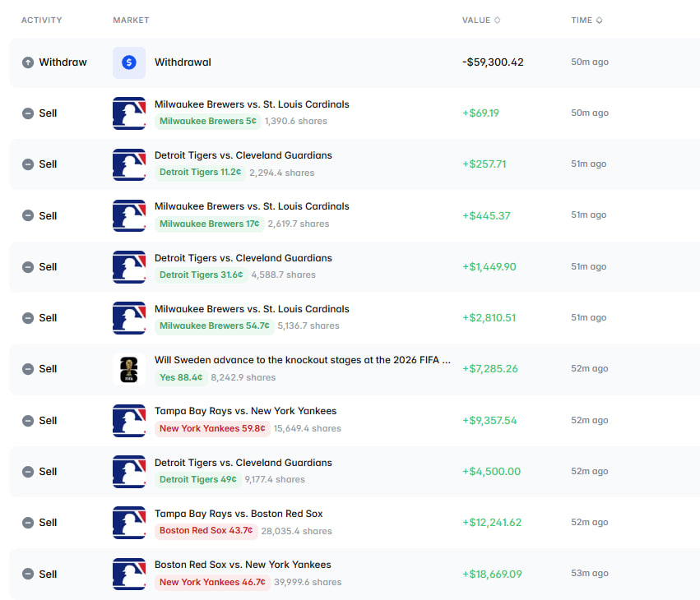
Task: Click the +$12,241.62 value
Action: click(492, 523)
